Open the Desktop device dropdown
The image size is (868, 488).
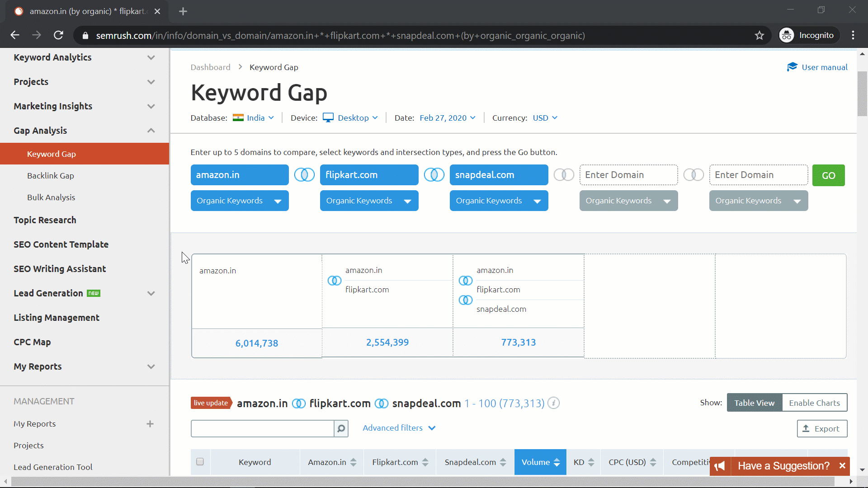click(x=350, y=118)
